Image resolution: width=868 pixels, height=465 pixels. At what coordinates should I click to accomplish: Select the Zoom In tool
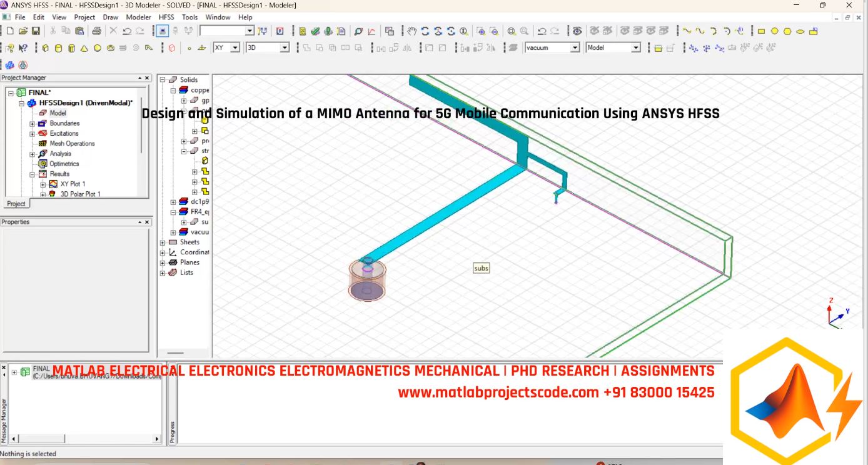click(482, 31)
